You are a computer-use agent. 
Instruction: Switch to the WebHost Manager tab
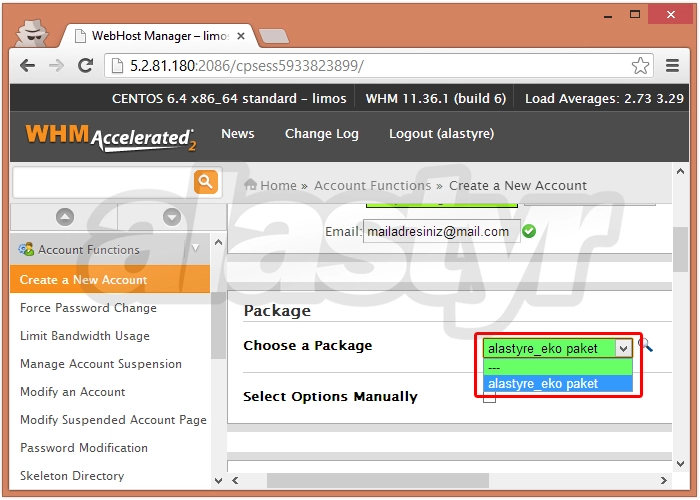click(159, 36)
